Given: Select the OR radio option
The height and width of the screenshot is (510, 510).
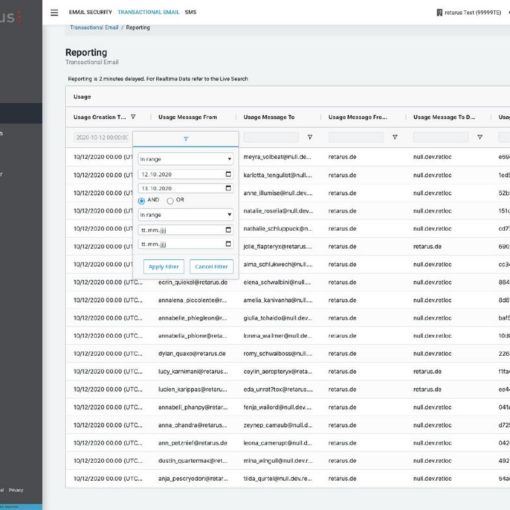Looking at the screenshot, I should coord(170,201).
